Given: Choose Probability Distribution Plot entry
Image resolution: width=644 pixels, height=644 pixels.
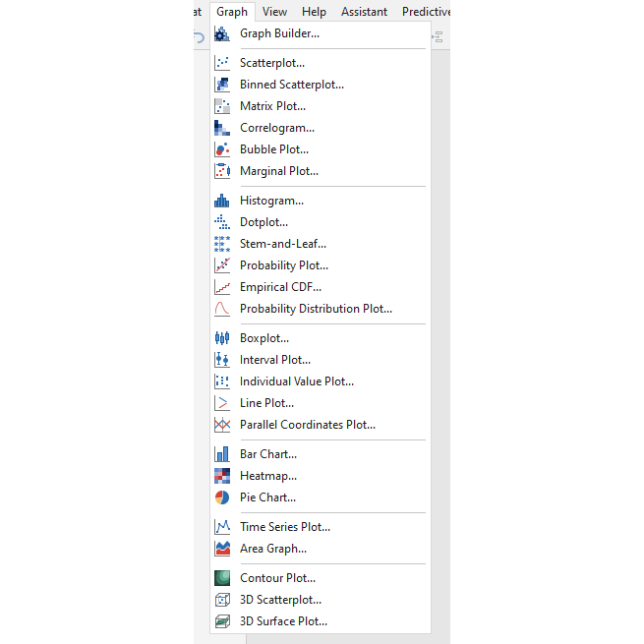Looking at the screenshot, I should pyautogui.click(x=316, y=309).
